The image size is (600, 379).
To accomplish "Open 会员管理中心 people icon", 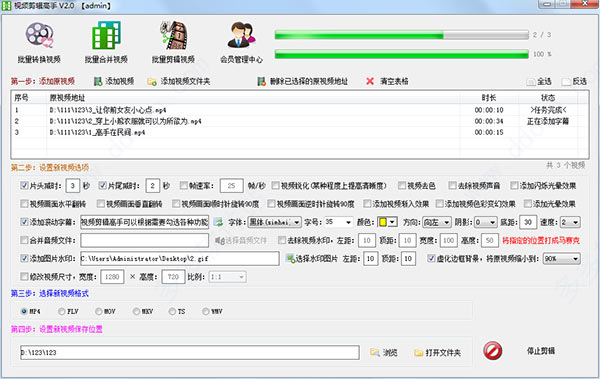I will (241, 35).
